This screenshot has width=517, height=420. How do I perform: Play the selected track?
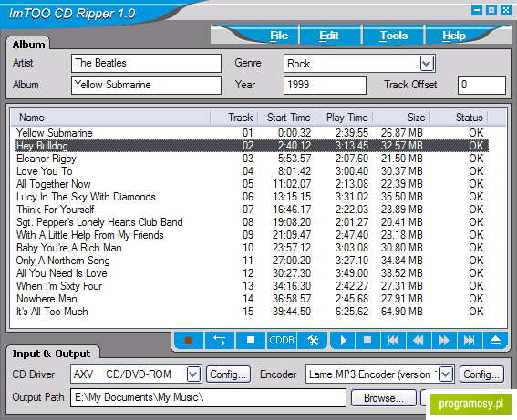click(343, 340)
